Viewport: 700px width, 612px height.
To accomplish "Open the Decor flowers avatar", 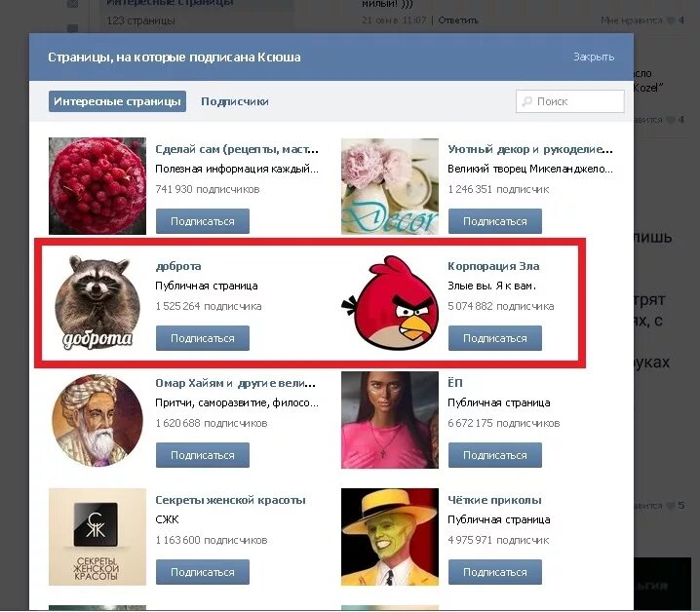I will point(390,186).
